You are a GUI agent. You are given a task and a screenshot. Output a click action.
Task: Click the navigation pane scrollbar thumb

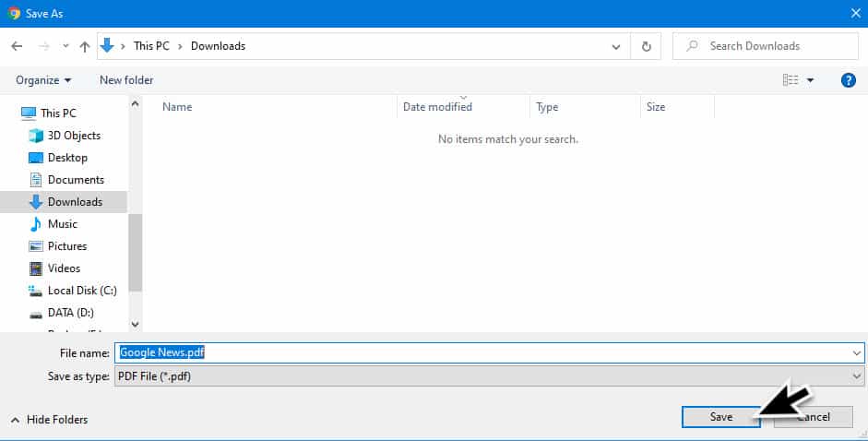click(135, 253)
